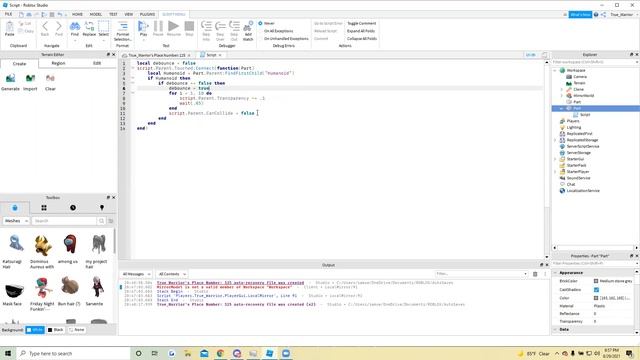Switch to the TEST ribbon tab
The width and height of the screenshot is (640, 360).
coord(113,14)
